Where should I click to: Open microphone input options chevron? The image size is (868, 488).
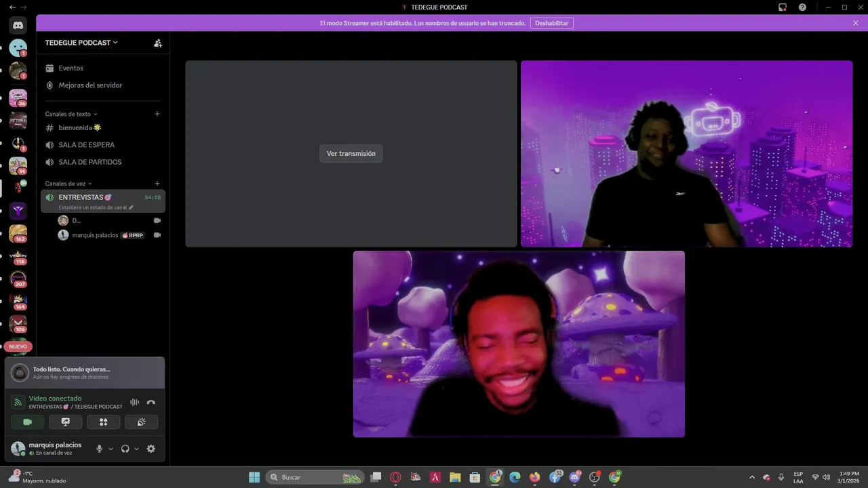[x=111, y=449]
